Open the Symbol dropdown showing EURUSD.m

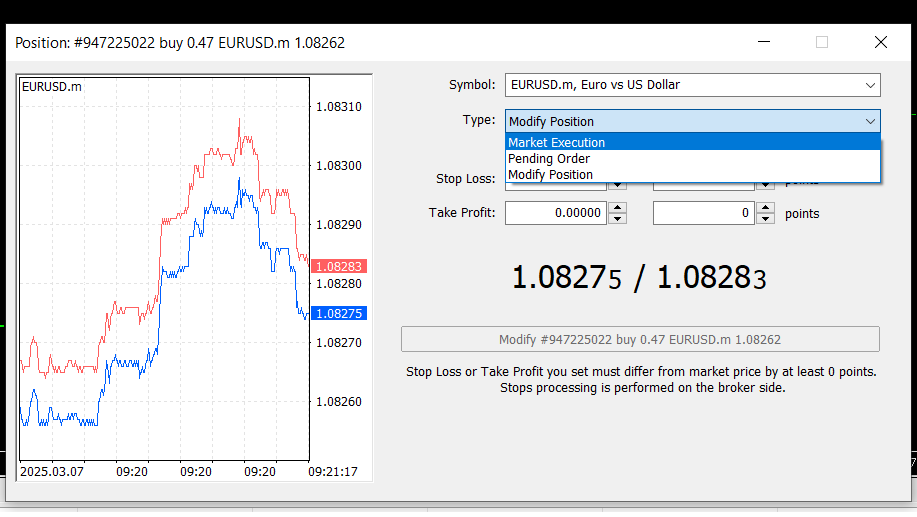pos(691,85)
